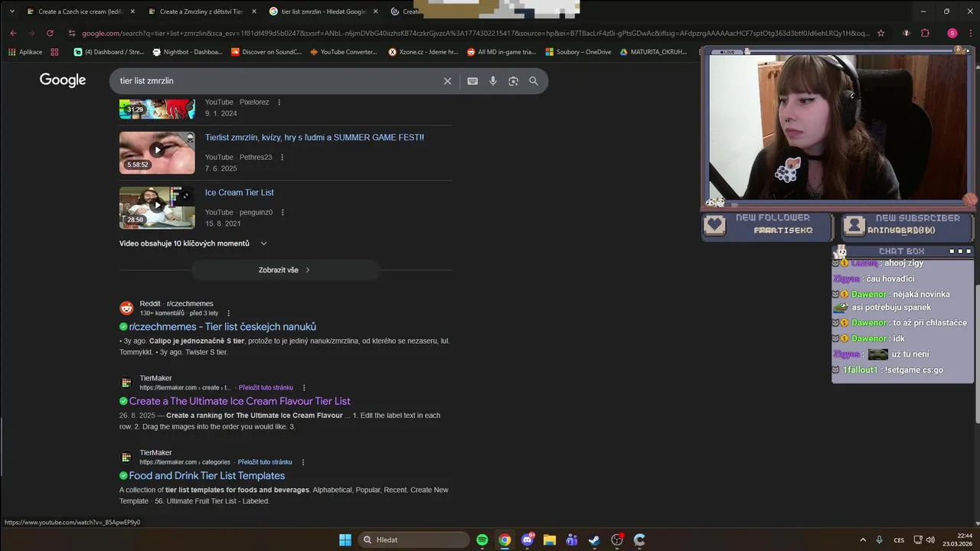
Task: Open the on-screen keyboard input tool
Action: pyautogui.click(x=472, y=81)
